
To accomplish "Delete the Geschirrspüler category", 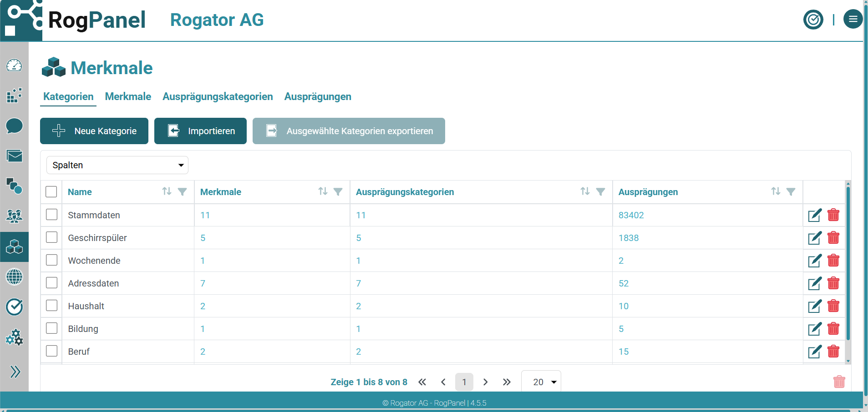I will point(833,238).
